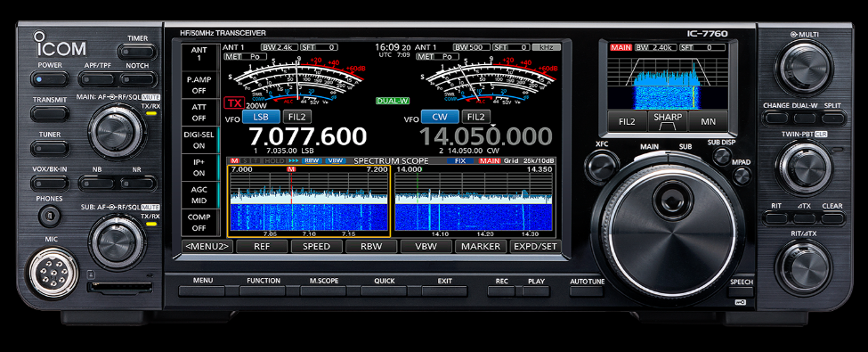Hit the PLAY key
The width and height of the screenshot is (868, 352).
tap(536, 291)
